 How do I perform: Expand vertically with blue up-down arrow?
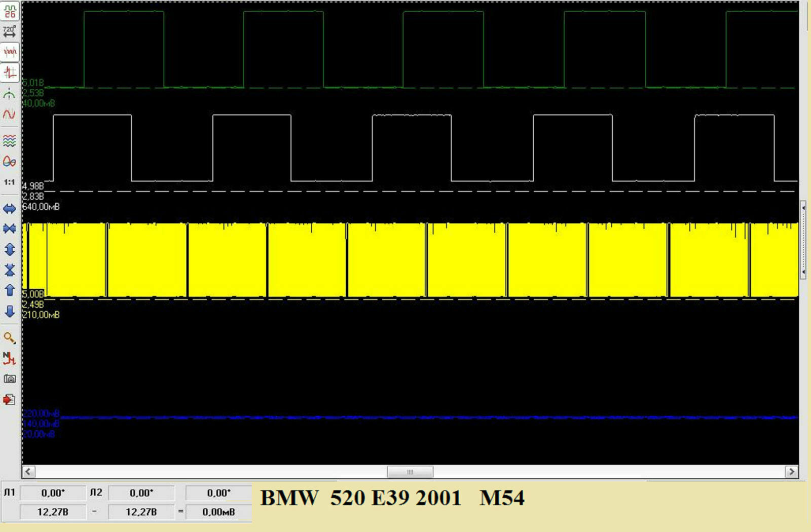click(10, 249)
